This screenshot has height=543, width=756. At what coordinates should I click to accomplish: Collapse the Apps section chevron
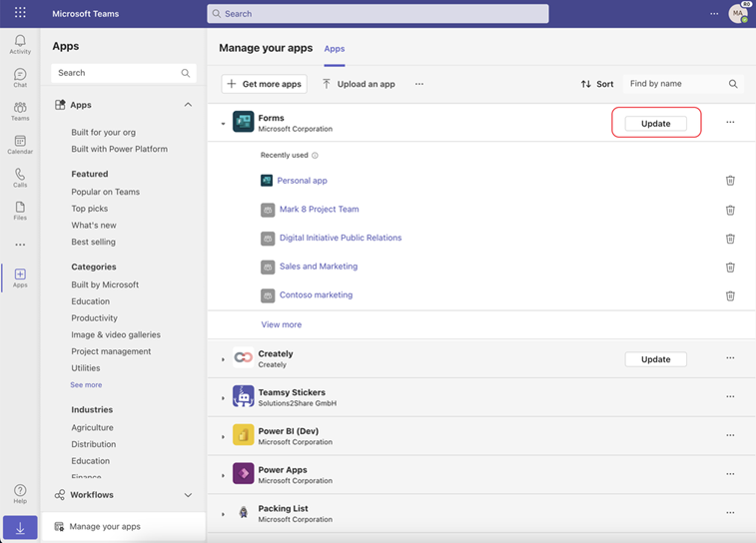(188, 105)
